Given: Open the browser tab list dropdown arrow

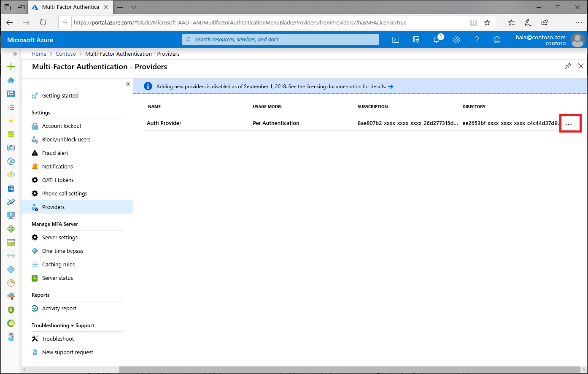Looking at the screenshot, I should coord(134,7).
